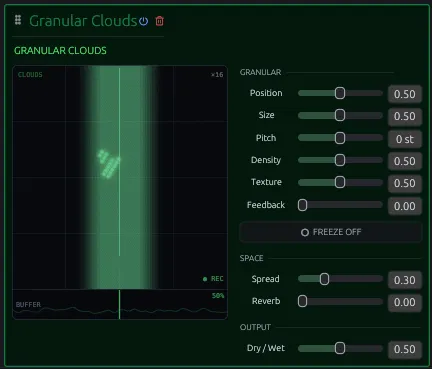
Task: Click the OUTPUT section header
Action: [255, 327]
